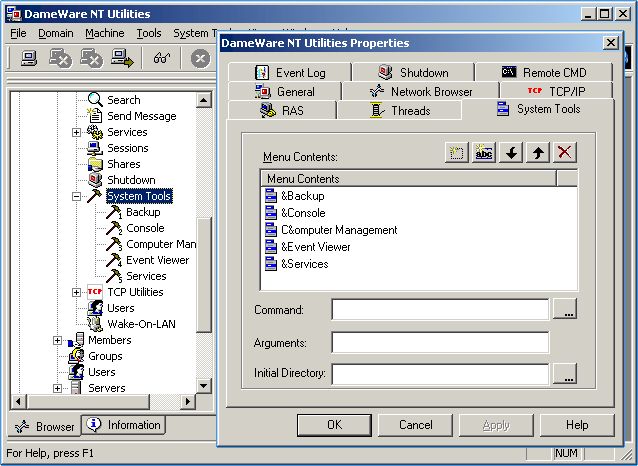Open the File menu
The image size is (638, 466).
pyautogui.click(x=18, y=33)
